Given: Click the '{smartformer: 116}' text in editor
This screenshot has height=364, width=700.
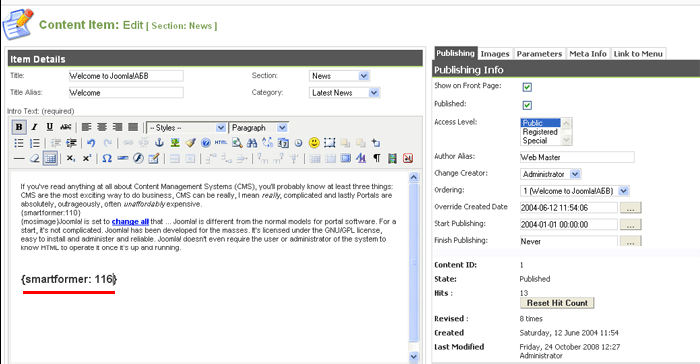Looking at the screenshot, I should click(x=69, y=279).
